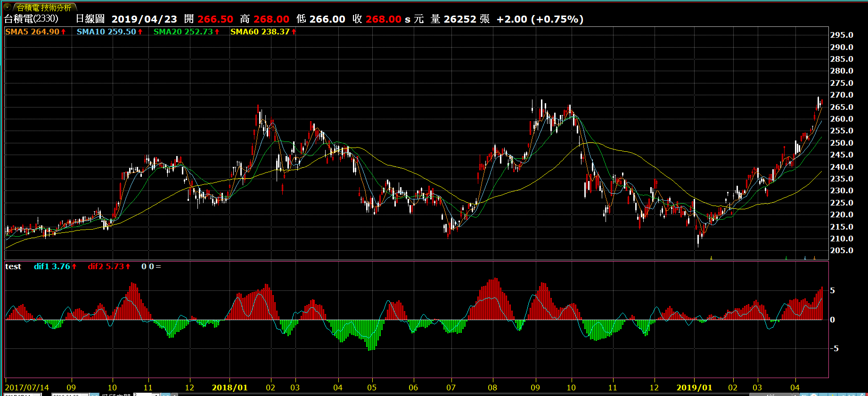868x396 pixels.
Task: Click the red up arrow beside SMA20 value
Action: point(217,32)
